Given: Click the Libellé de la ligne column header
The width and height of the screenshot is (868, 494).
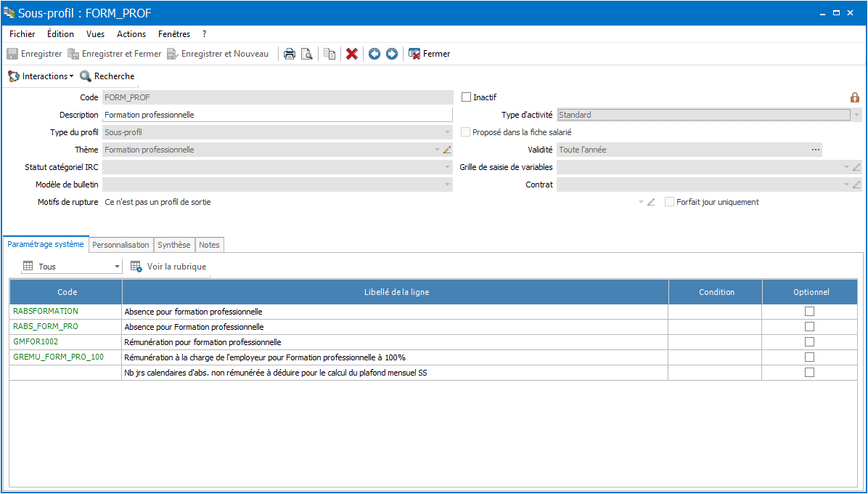Looking at the screenshot, I should 396,292.
